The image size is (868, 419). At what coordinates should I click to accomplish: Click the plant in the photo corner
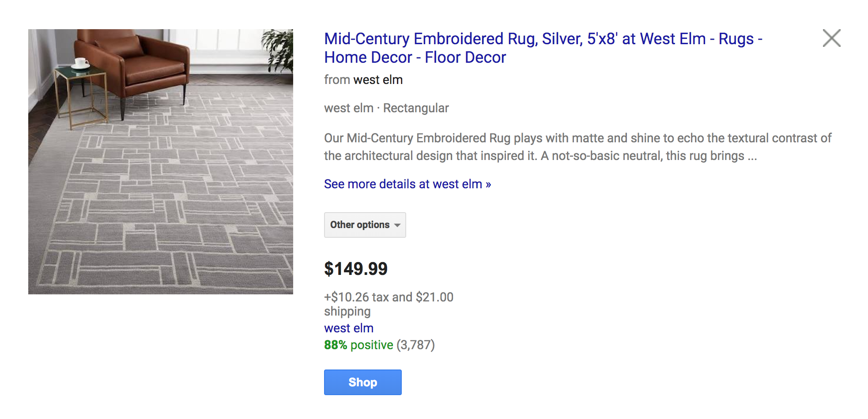tap(278, 50)
